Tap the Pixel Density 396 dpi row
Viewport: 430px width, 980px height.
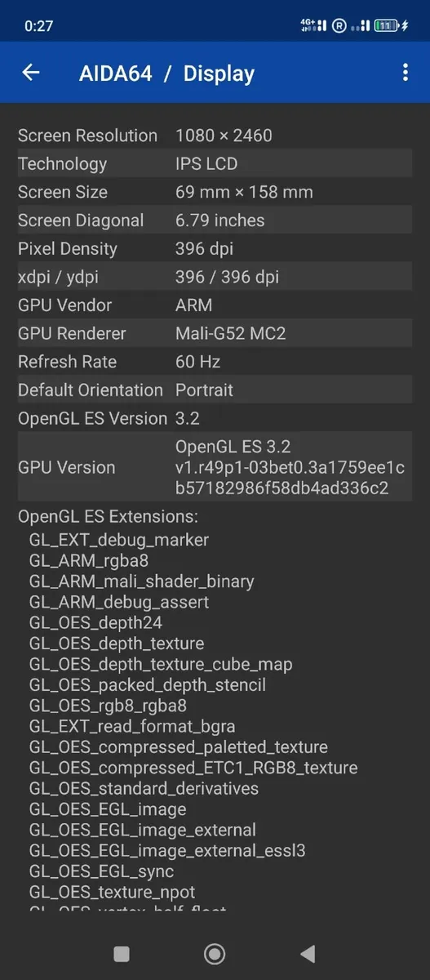[x=215, y=248]
